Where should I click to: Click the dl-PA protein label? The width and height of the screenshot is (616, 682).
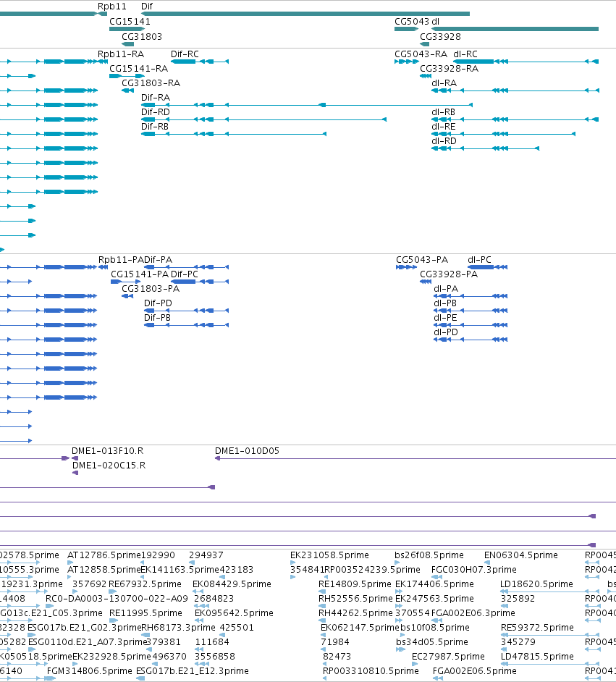446,288
